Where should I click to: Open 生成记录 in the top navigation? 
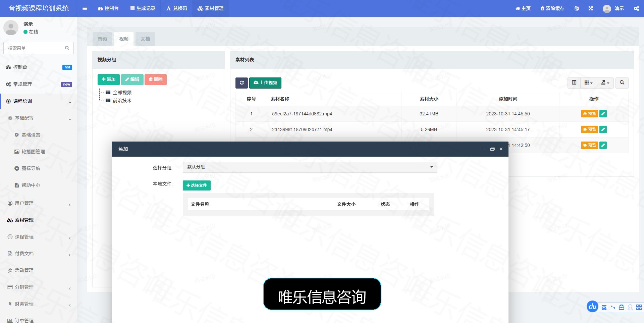point(143,8)
